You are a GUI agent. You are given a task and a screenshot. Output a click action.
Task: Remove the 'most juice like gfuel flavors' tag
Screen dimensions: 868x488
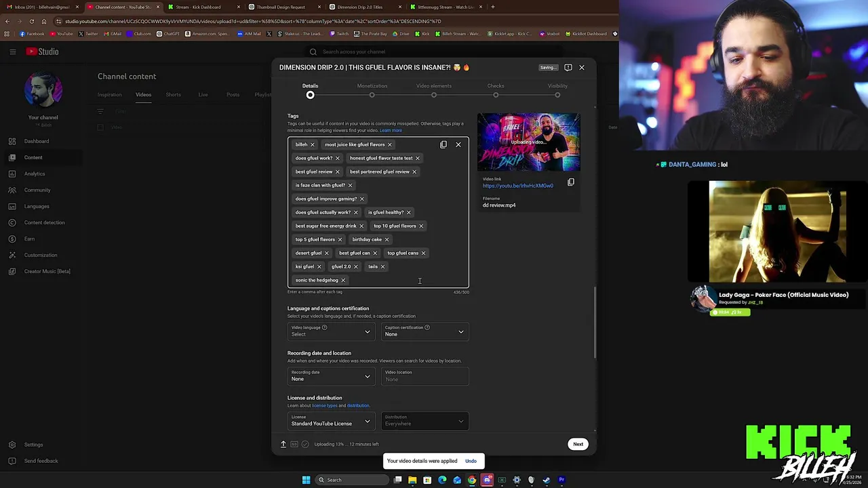pyautogui.click(x=389, y=144)
